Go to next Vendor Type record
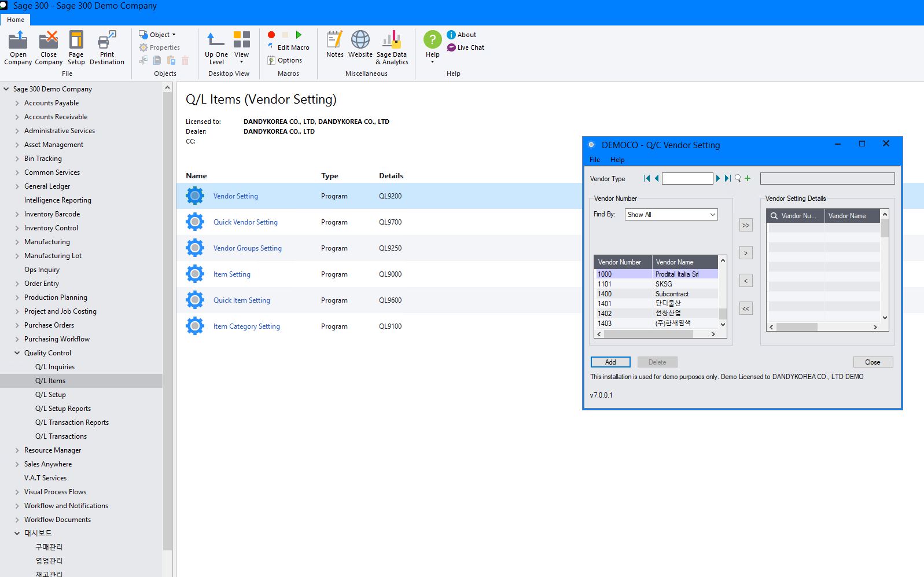The height and width of the screenshot is (577, 924). click(x=718, y=178)
